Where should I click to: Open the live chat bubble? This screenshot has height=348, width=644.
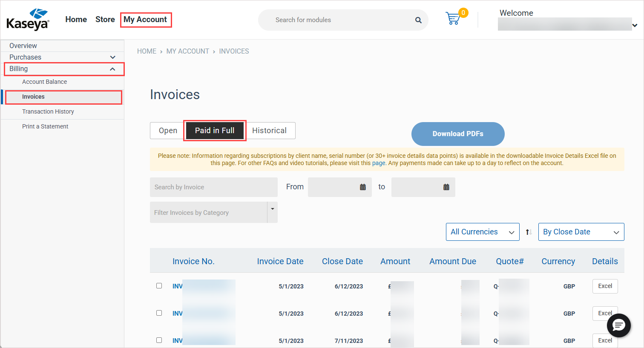618,325
